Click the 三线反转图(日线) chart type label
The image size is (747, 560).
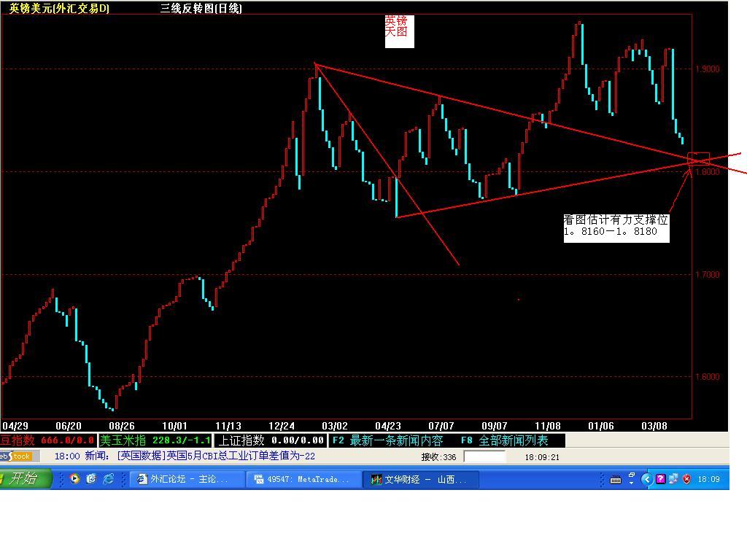coord(201,8)
